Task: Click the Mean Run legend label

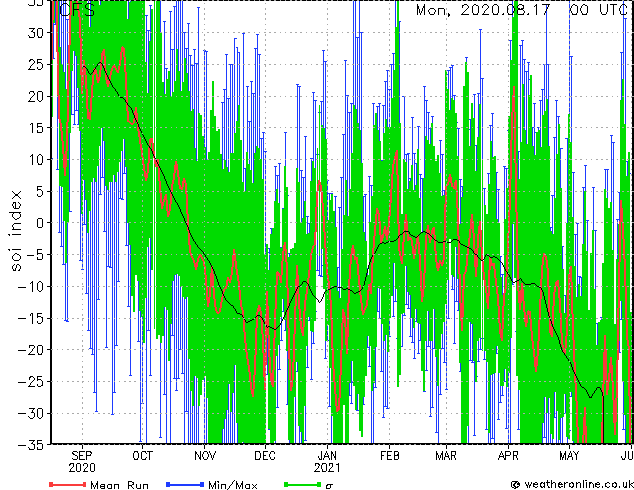Action: click(x=119, y=485)
